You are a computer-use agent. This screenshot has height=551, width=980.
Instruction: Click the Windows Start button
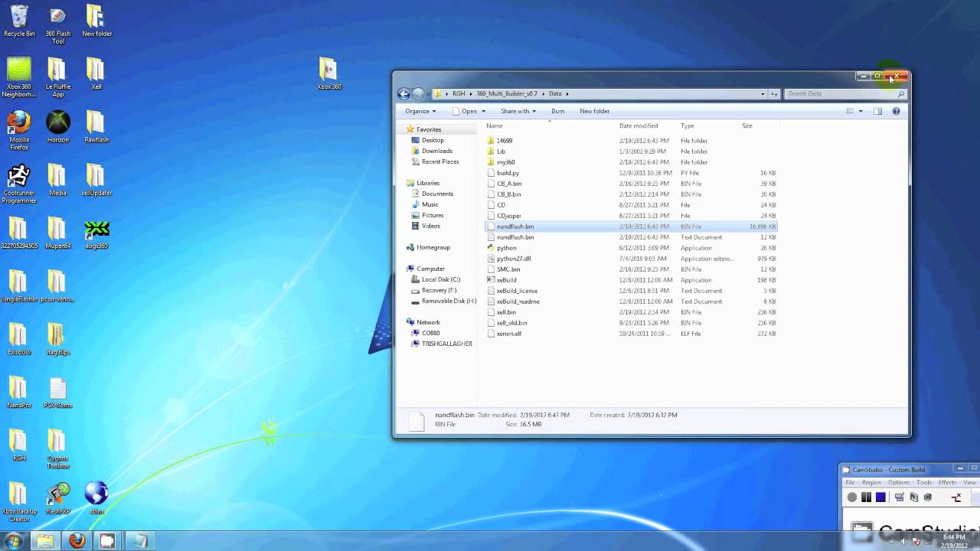[x=14, y=541]
